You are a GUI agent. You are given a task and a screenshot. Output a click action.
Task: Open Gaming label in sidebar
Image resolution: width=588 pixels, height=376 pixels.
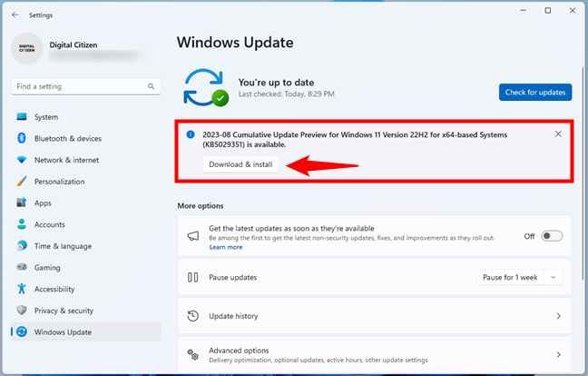[x=47, y=268]
